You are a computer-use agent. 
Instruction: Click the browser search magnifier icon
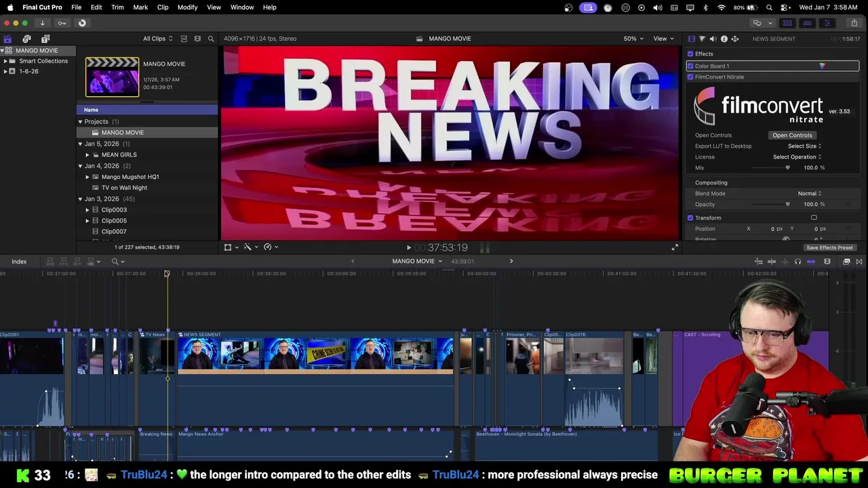coord(211,39)
